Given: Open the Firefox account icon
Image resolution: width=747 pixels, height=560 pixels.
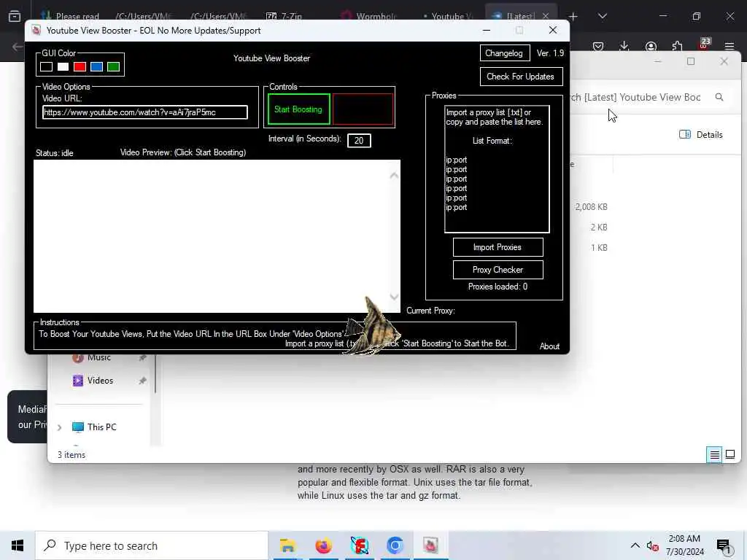Looking at the screenshot, I should 651,46.
